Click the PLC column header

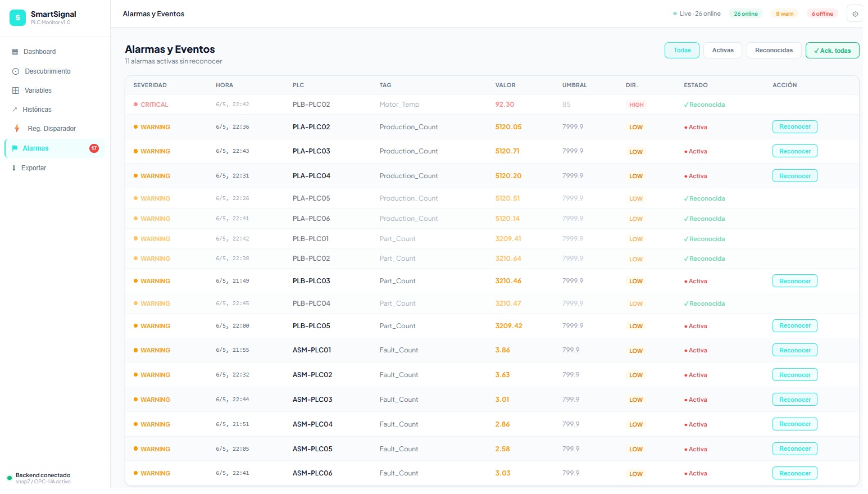click(x=298, y=85)
